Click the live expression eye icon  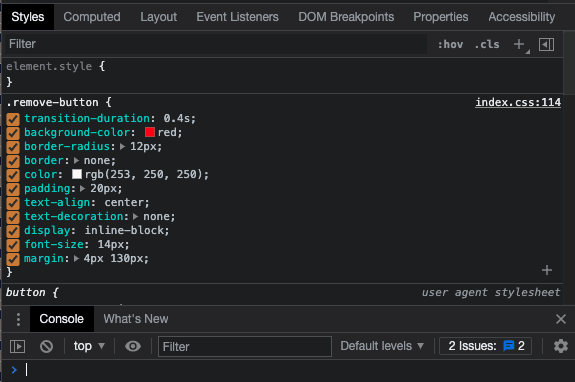coord(133,346)
